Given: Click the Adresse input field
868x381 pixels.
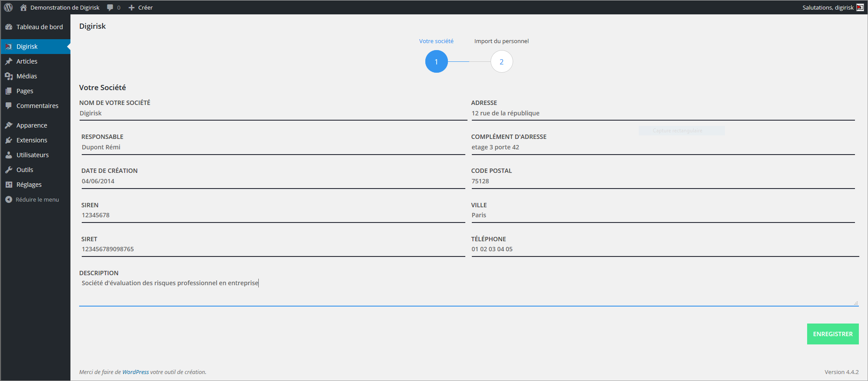Looking at the screenshot, I should coord(663,113).
